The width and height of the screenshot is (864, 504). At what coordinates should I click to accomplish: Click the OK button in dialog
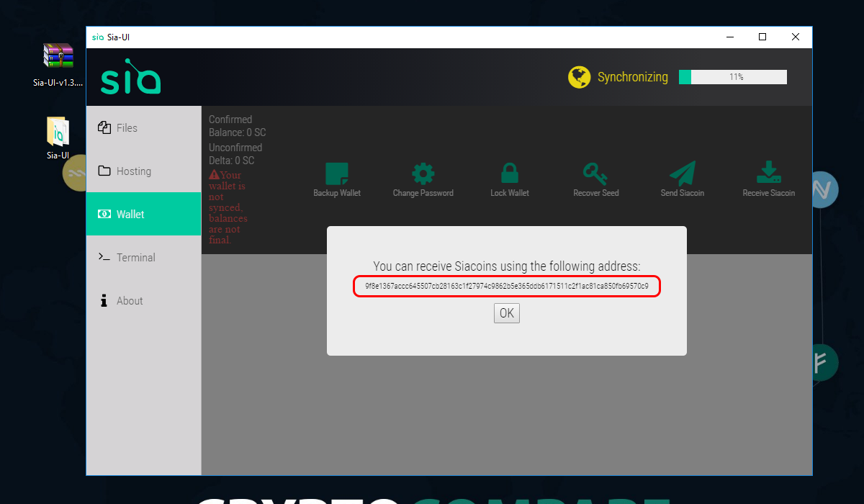pos(507,313)
